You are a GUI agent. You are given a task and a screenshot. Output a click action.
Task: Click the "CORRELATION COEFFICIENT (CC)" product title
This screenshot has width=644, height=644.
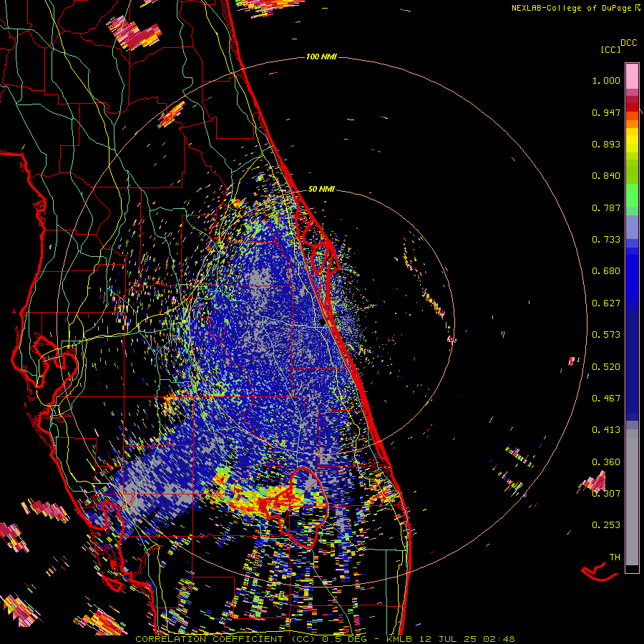225,639
